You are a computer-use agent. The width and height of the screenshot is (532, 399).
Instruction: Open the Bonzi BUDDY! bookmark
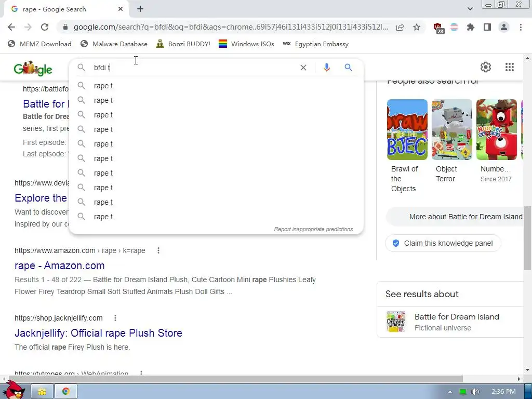(x=183, y=44)
